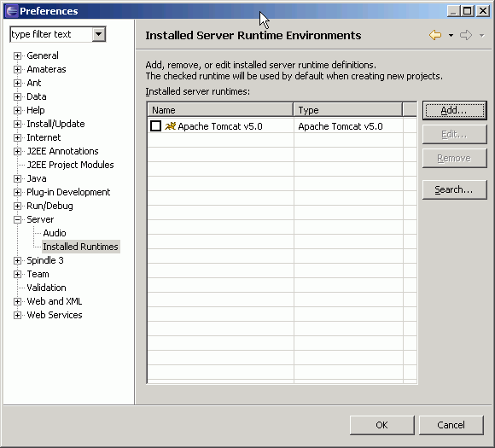Expand the Java tree node

17,178
